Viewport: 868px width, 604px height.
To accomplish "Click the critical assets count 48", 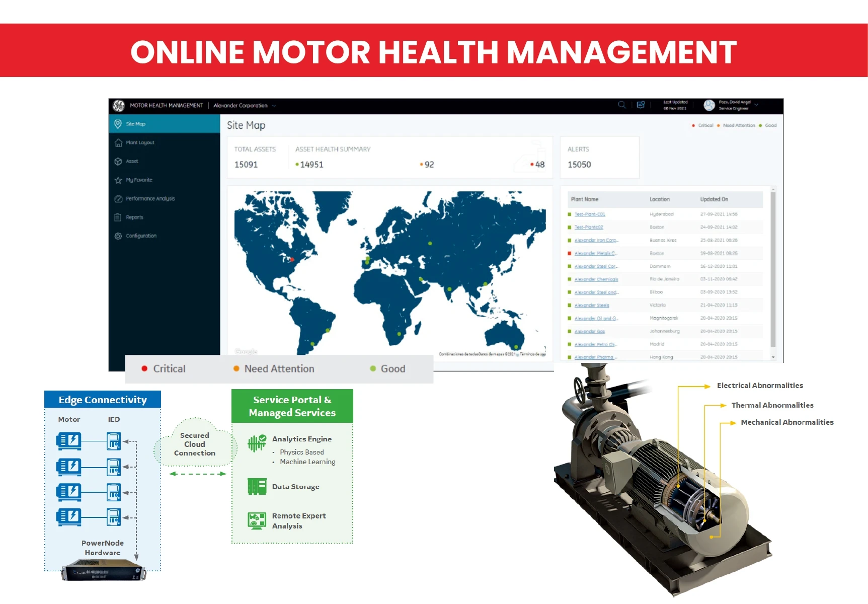I will point(539,165).
